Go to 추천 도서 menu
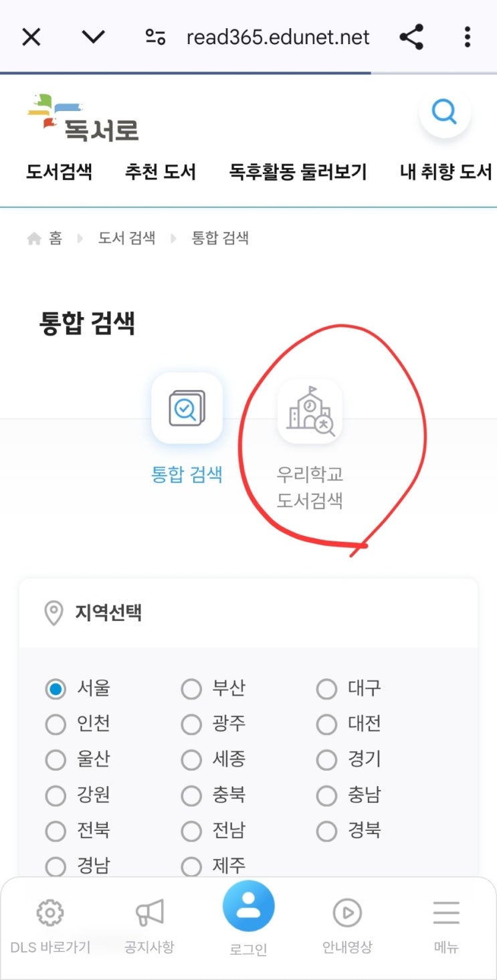The image size is (497, 980). 160,173
